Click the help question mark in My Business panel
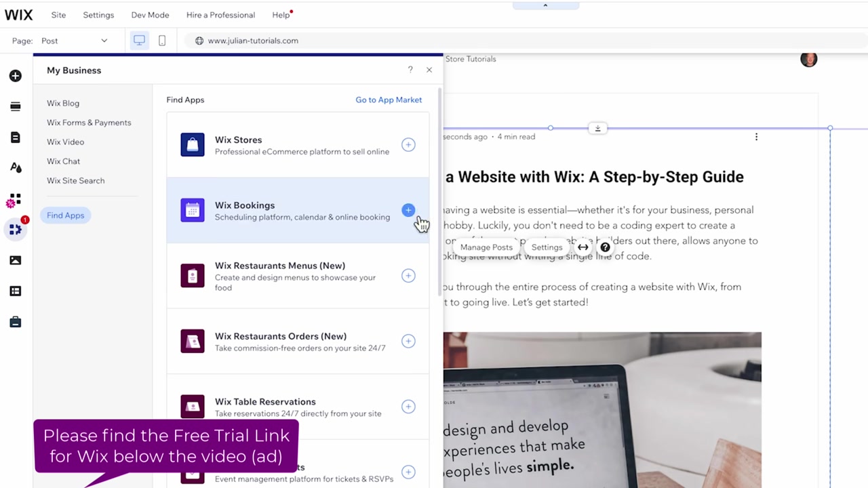 pos(410,70)
